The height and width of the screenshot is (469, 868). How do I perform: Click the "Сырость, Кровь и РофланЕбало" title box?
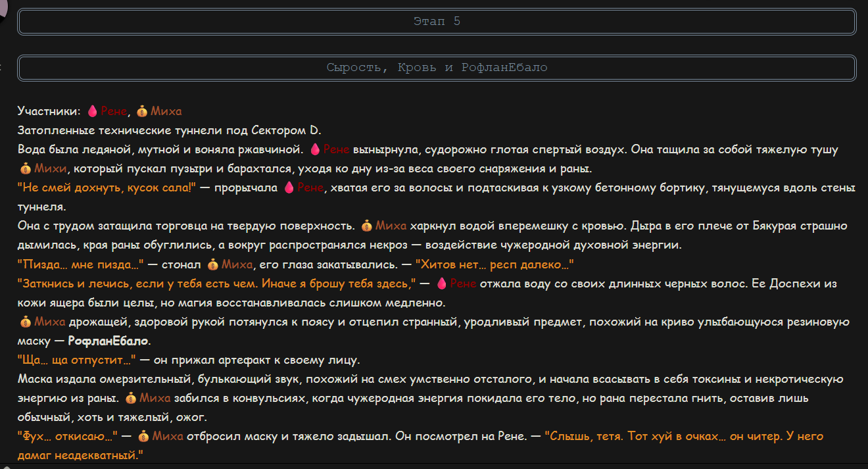(x=437, y=68)
